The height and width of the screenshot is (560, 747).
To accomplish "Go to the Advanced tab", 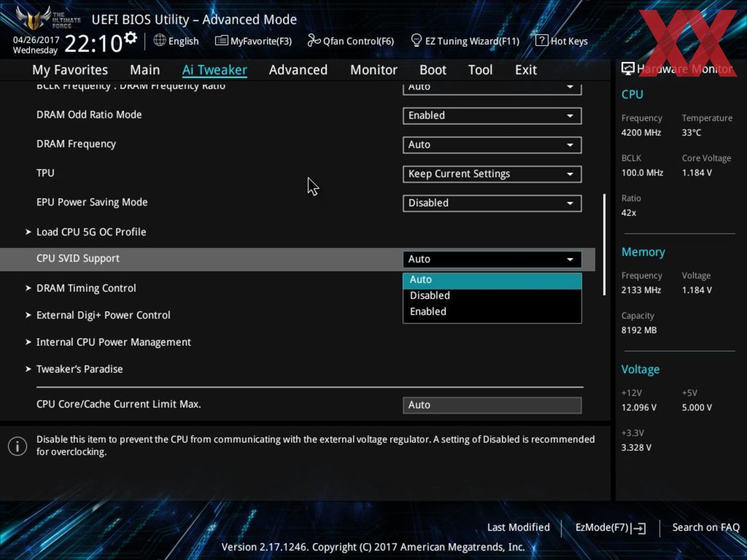I will click(x=298, y=70).
